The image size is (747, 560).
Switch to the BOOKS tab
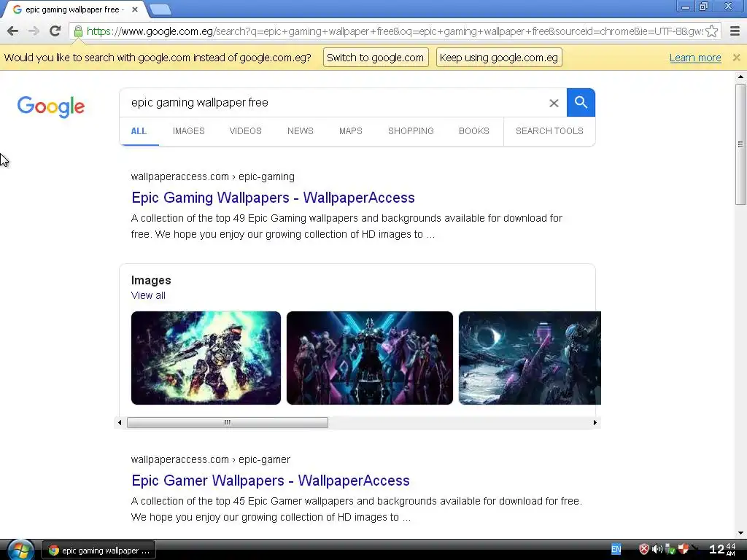(x=474, y=131)
